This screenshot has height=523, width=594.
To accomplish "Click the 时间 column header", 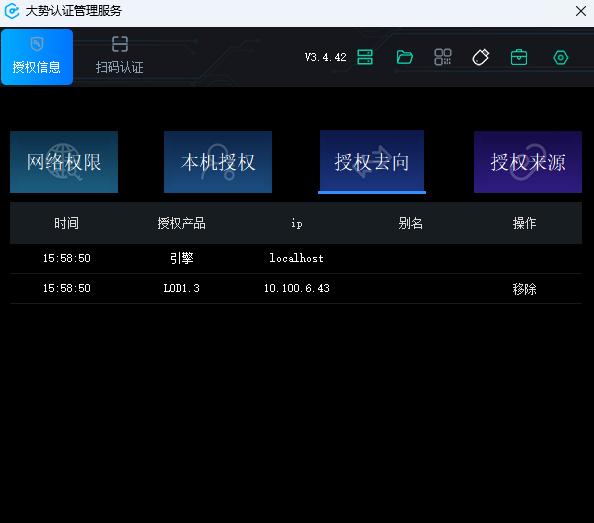I will (x=66, y=223).
